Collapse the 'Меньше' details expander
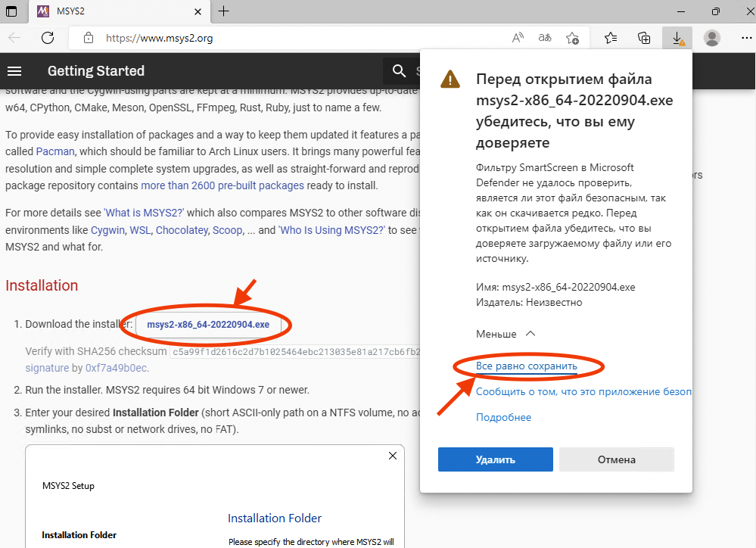Viewport: 756px width, 548px height. coord(506,334)
